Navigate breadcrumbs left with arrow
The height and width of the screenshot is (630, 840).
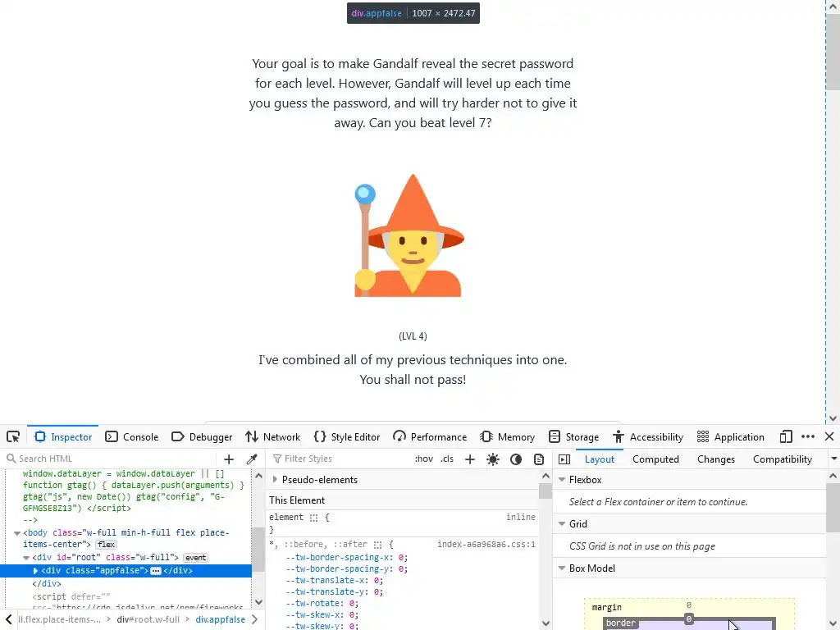8,619
